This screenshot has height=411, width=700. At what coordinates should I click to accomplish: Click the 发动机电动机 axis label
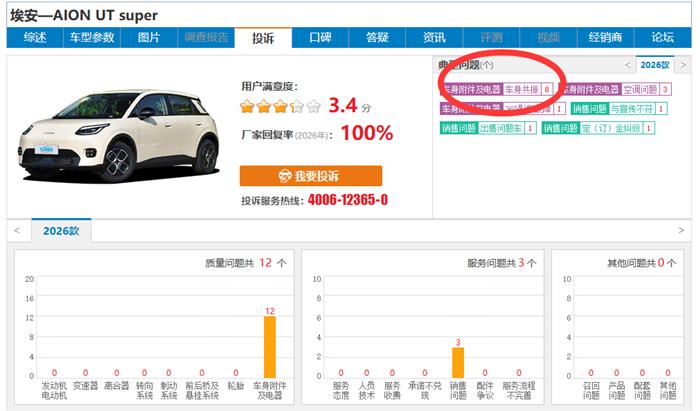point(54,390)
